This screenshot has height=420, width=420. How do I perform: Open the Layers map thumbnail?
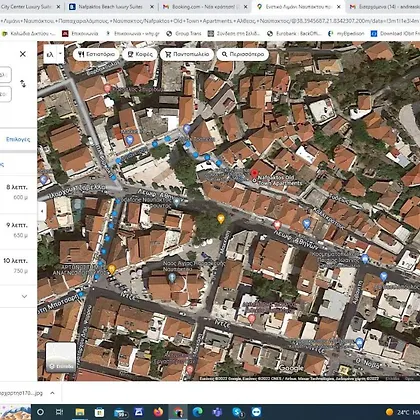point(61,357)
